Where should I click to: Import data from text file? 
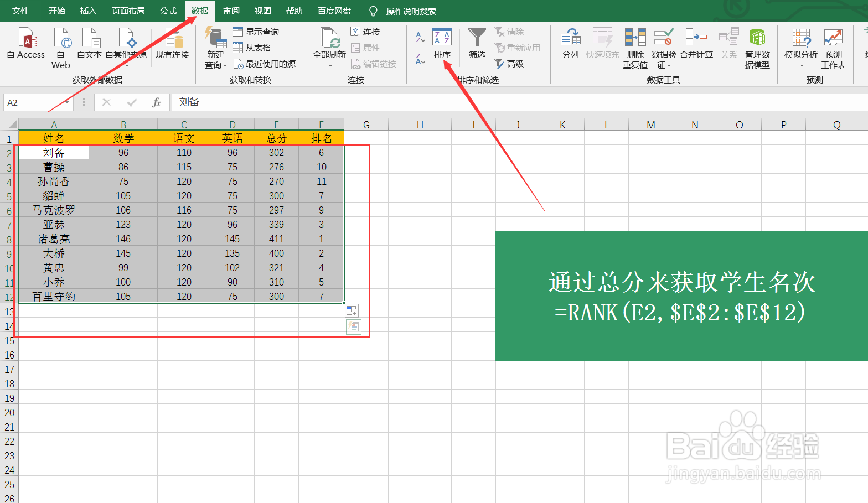[x=89, y=44]
